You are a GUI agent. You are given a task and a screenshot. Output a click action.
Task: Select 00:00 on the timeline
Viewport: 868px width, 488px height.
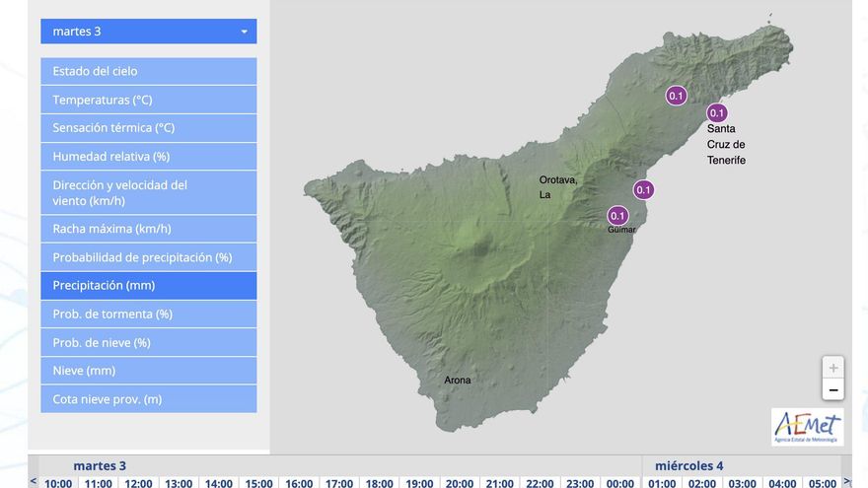click(x=620, y=483)
